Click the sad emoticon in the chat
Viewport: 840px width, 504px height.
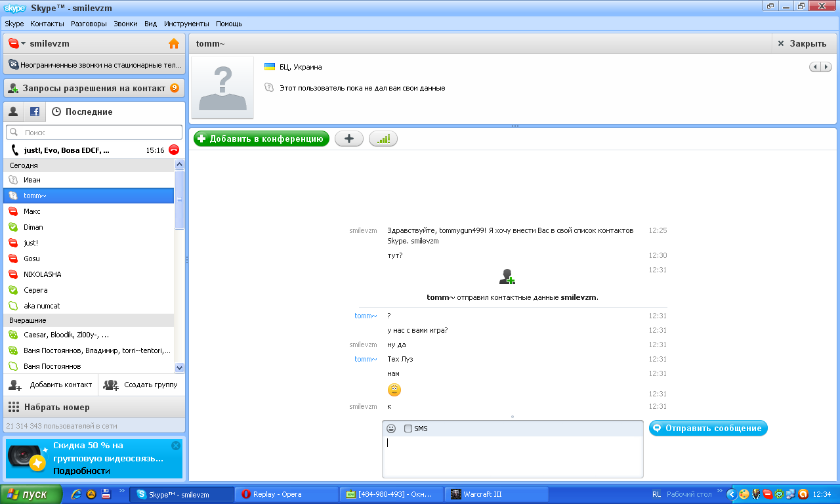click(x=394, y=390)
